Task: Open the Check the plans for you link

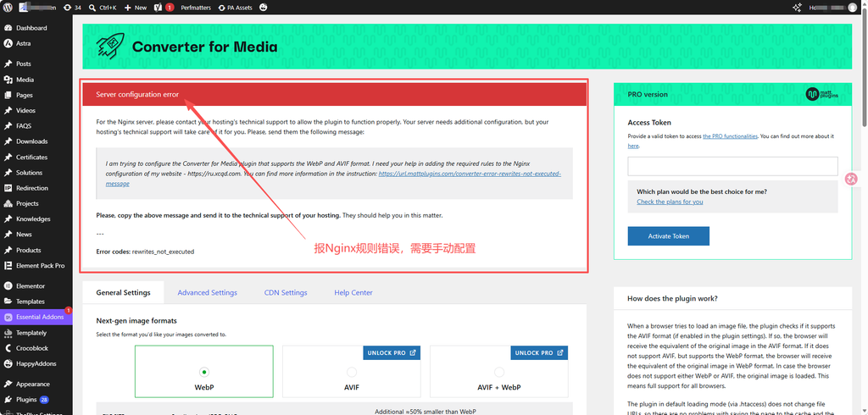Action: [670, 202]
